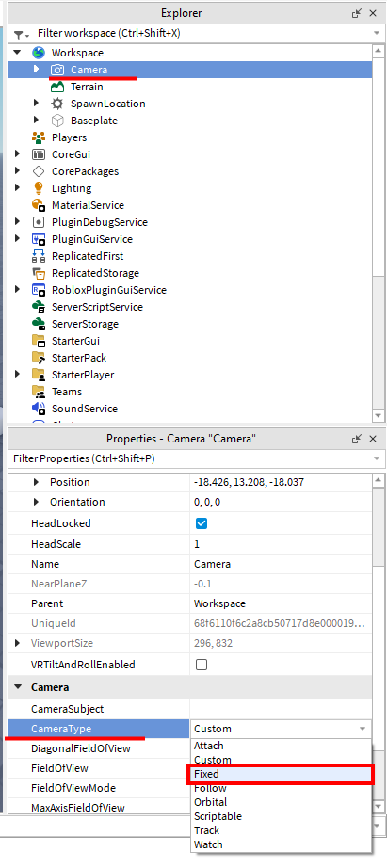
Task: Choose Track from the CameraType list
Action: point(281,830)
